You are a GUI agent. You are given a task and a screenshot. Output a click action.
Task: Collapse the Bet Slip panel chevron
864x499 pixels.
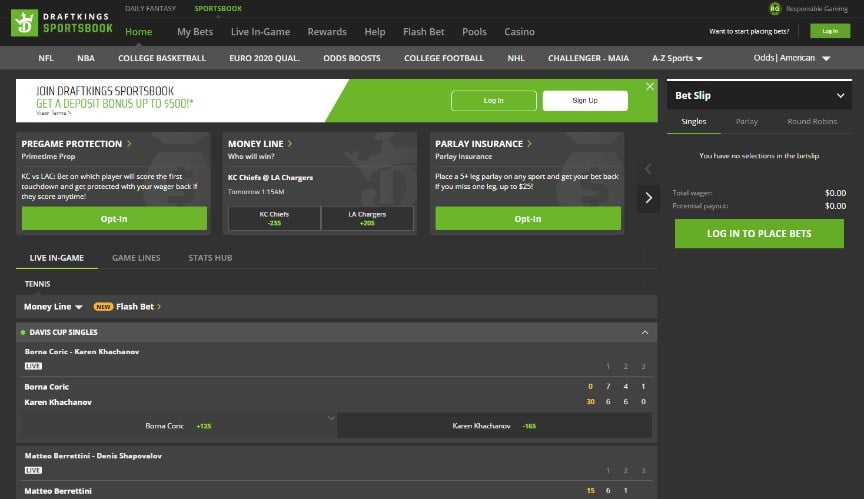[x=840, y=95]
